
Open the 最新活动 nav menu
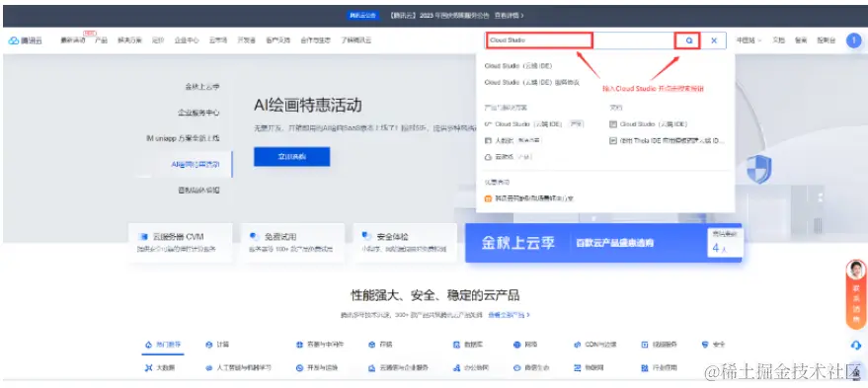point(73,40)
